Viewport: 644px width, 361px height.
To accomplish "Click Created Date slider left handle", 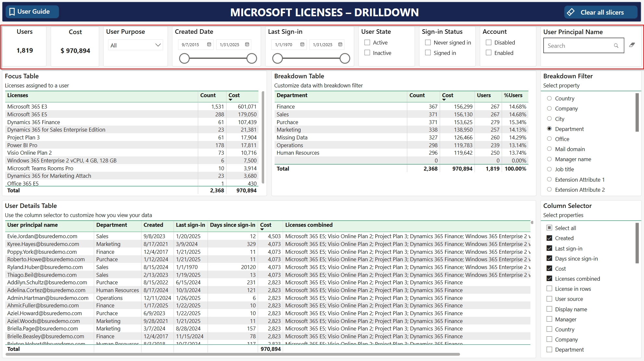I will [x=184, y=58].
